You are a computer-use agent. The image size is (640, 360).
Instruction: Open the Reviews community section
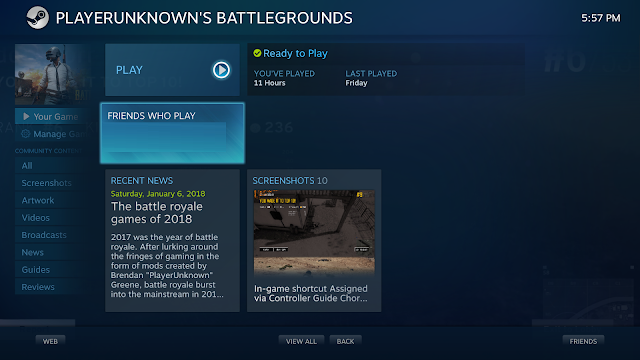52,287
